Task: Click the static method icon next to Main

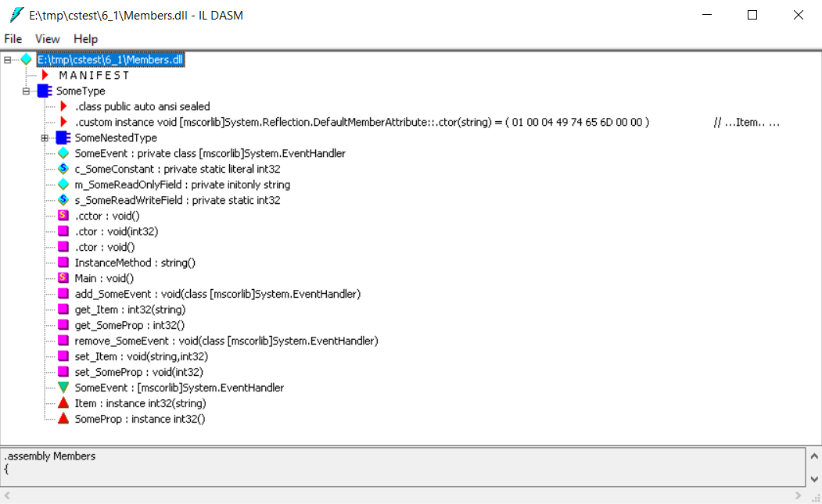Action: click(x=63, y=279)
